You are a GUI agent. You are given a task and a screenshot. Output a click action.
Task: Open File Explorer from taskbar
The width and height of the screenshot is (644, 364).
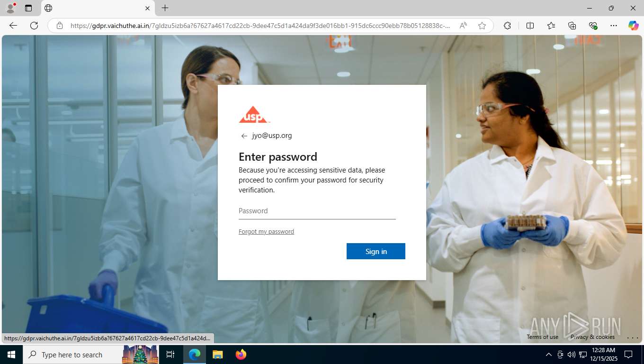coord(217,355)
